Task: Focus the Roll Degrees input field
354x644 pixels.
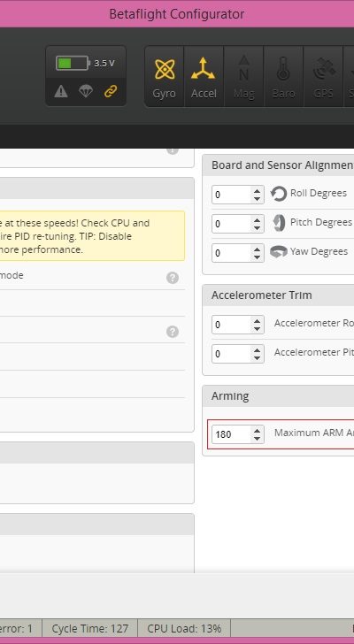Action: [231, 195]
